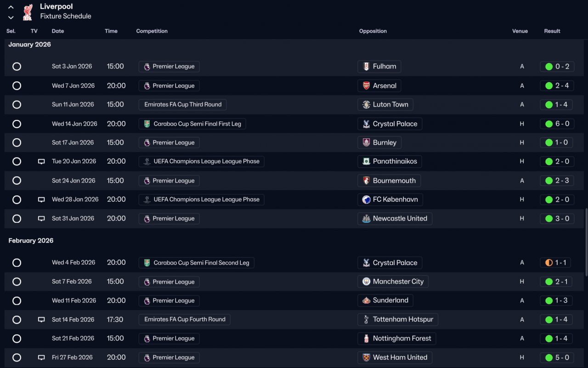Sort fixtures by the Date column header
This screenshot has width=588, height=368.
point(58,31)
